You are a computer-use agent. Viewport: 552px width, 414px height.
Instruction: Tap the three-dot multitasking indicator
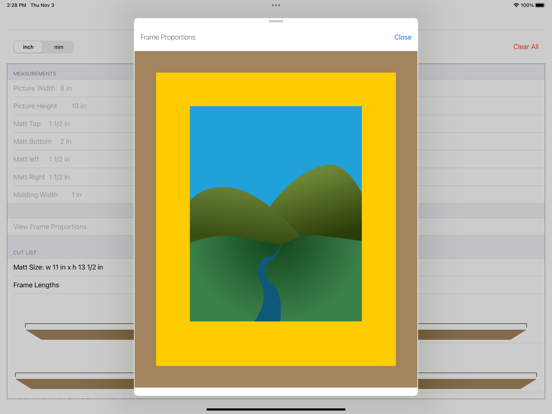[x=276, y=5]
